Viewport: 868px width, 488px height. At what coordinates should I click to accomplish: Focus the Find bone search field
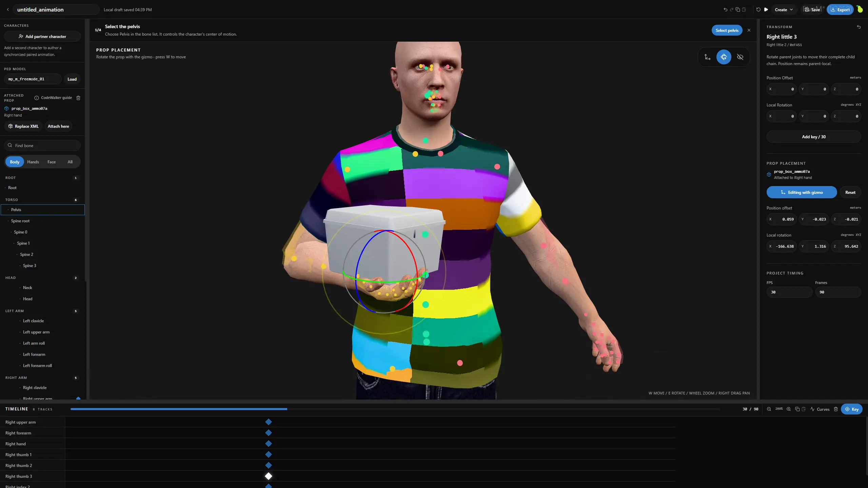point(42,145)
